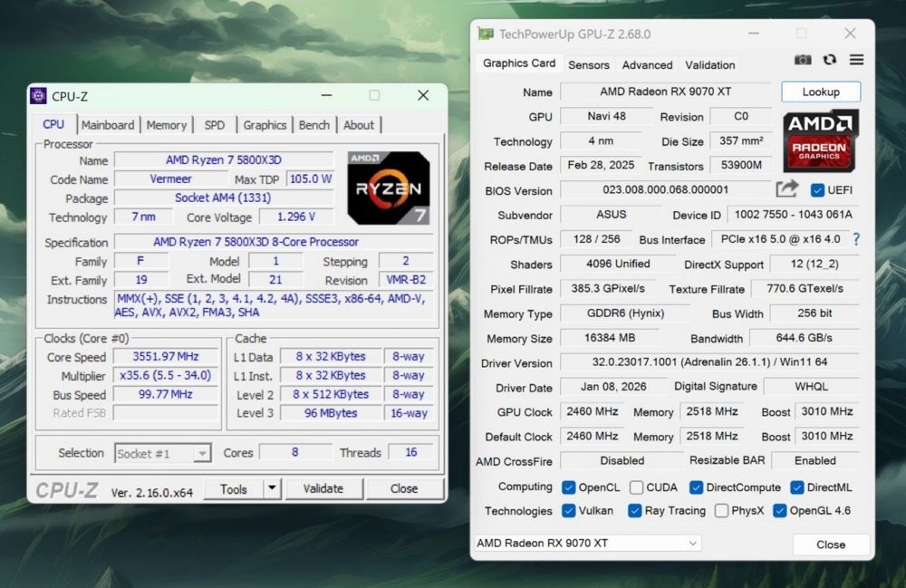Viewport: 906px width, 588px height.
Task: Click the Max TDP value 105.0 W
Action: (x=311, y=179)
